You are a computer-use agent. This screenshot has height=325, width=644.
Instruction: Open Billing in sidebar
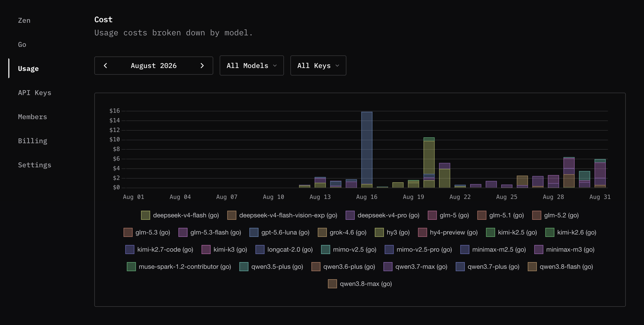point(33,141)
